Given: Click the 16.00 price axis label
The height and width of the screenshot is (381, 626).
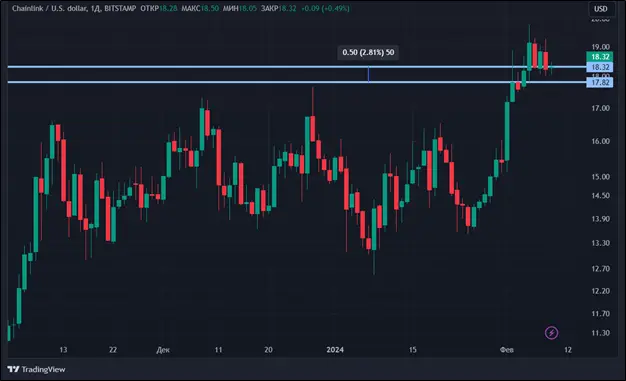Looking at the screenshot, I should [600, 141].
